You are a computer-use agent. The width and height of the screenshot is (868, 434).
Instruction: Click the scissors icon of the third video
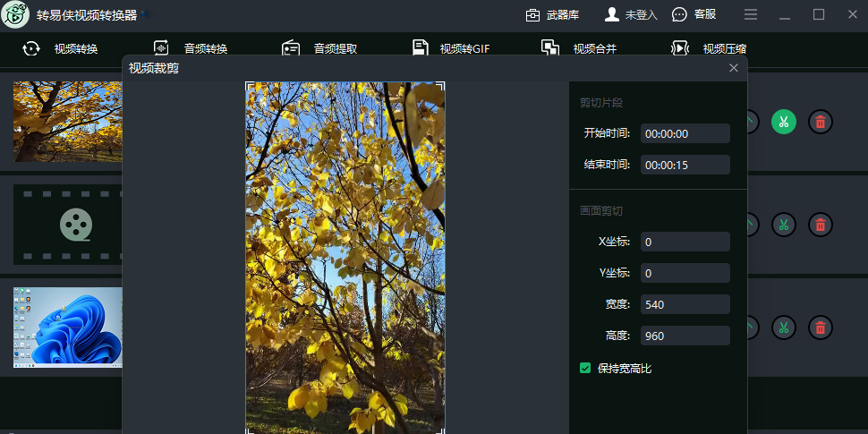point(784,328)
